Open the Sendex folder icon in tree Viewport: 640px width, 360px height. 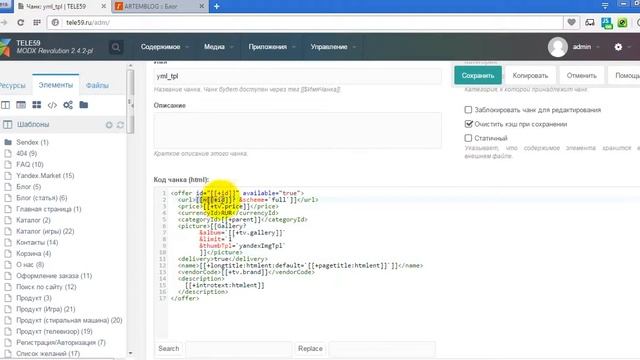8,142
